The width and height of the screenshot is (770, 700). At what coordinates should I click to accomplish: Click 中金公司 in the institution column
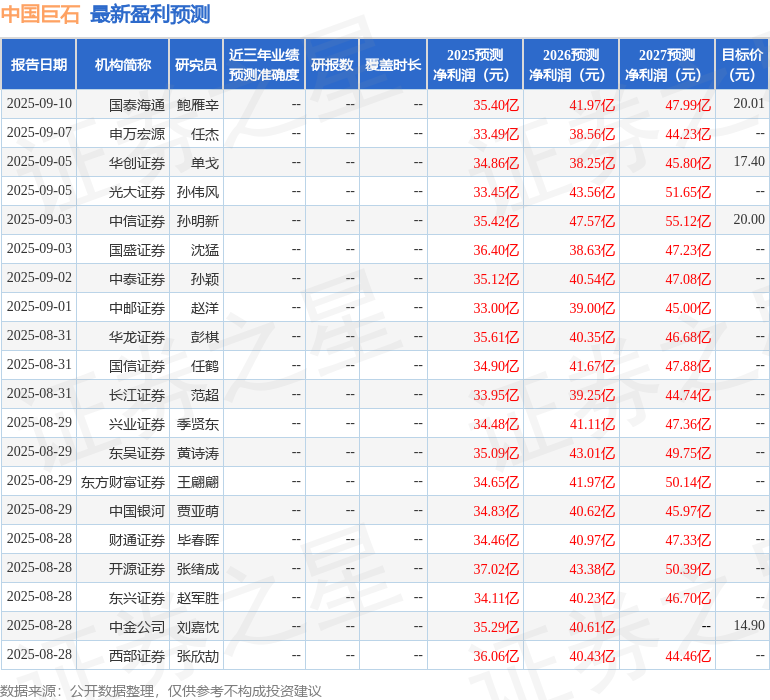[x=137, y=627]
